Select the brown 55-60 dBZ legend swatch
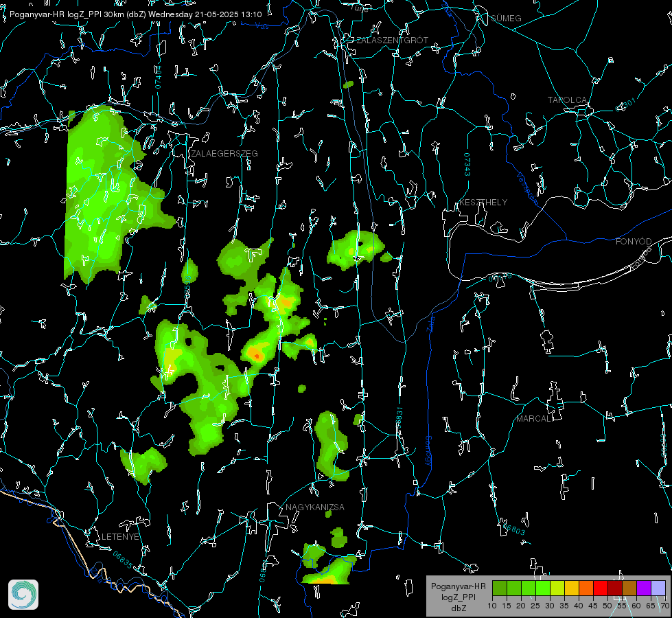Screen dimensions: 672x618 point(629,588)
